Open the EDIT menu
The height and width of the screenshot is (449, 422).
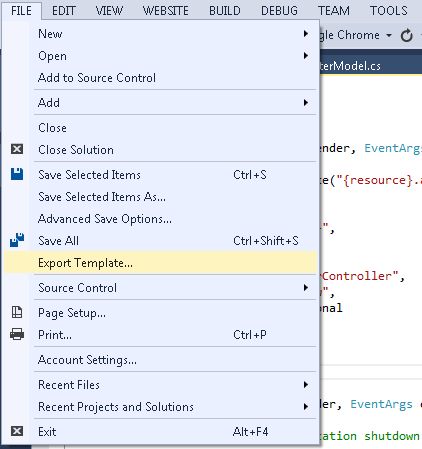64,11
